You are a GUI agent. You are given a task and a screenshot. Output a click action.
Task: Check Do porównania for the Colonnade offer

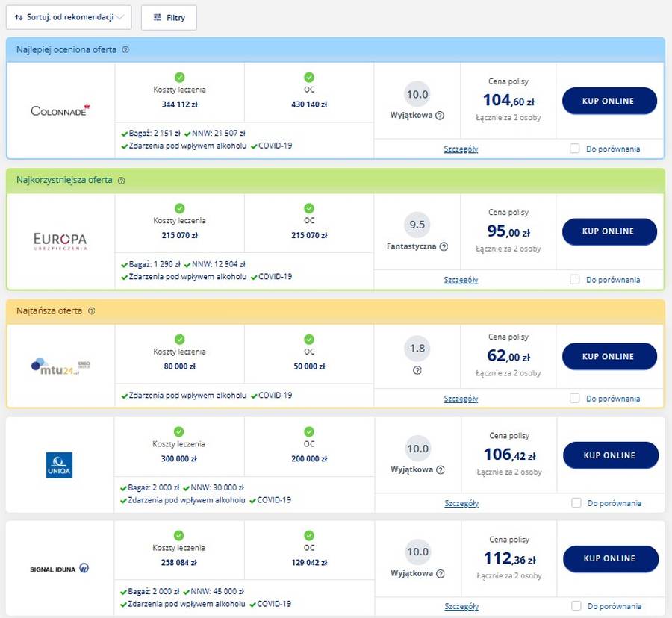(575, 149)
